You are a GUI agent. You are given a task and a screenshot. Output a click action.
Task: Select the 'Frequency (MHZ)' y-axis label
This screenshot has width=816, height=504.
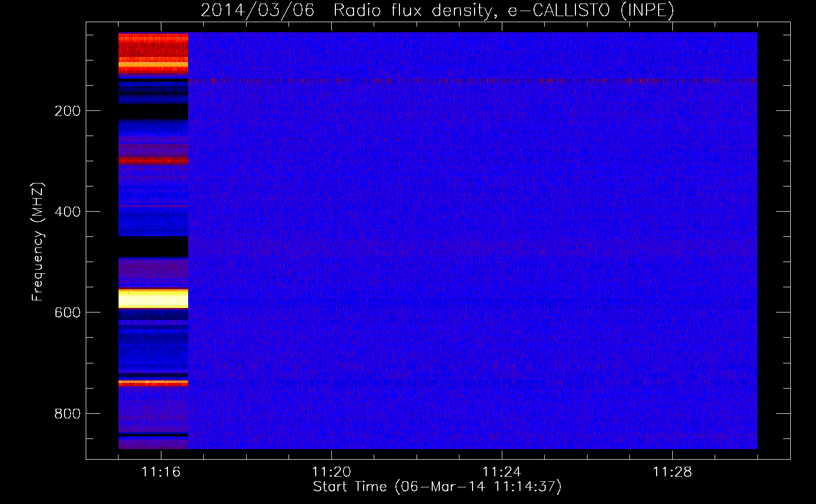tap(38, 242)
